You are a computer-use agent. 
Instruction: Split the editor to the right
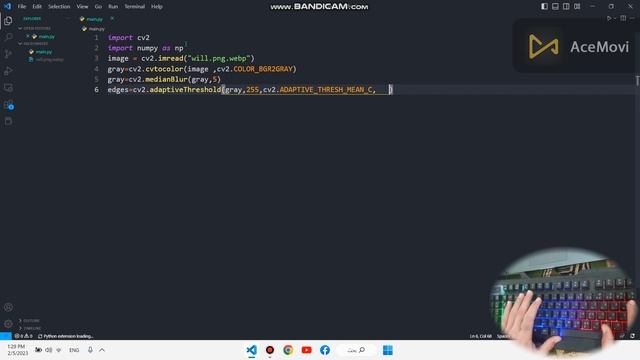point(623,18)
